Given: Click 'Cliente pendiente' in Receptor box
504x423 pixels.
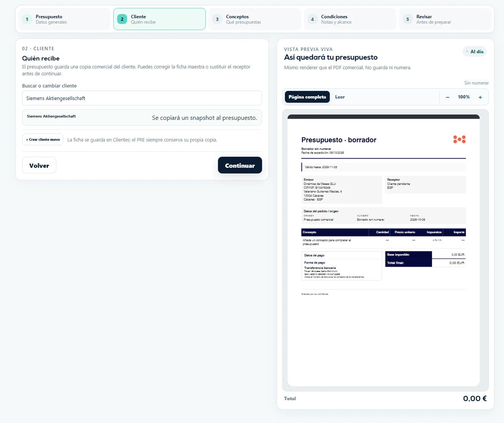Looking at the screenshot, I should coord(399,184).
